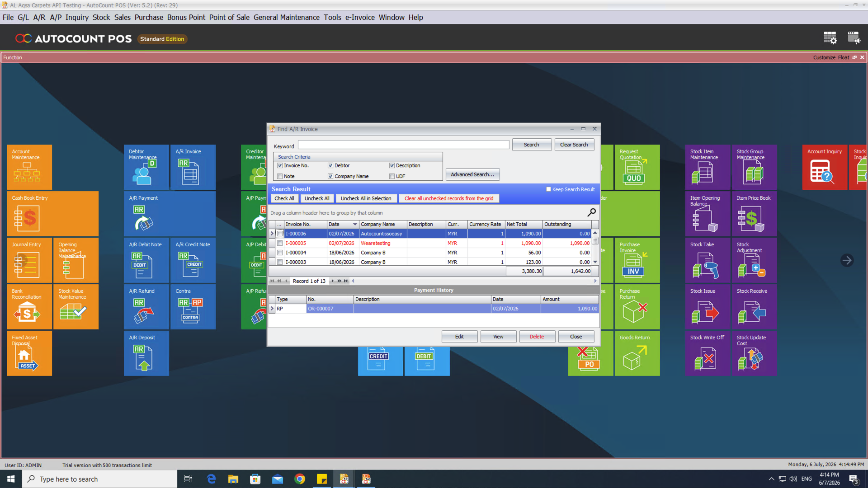Enable the Keep Search Result checkbox

(548, 189)
